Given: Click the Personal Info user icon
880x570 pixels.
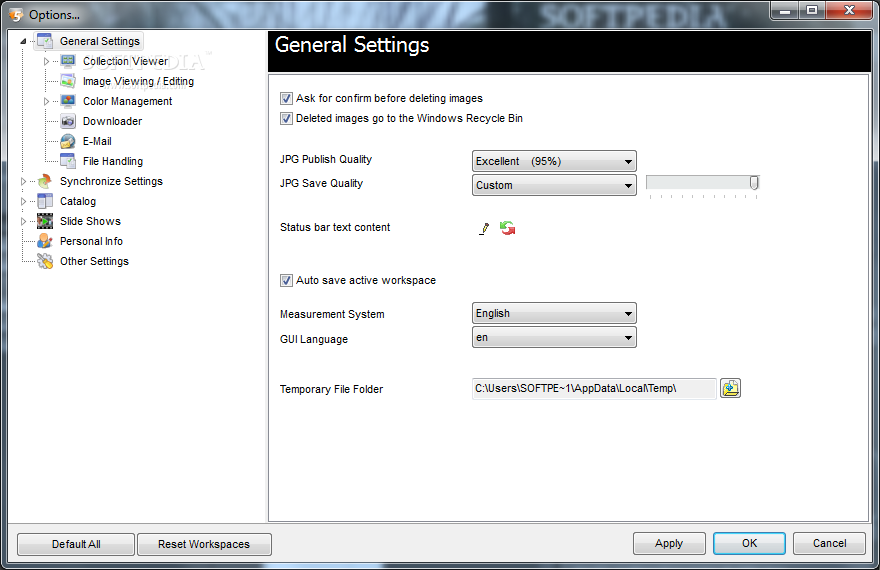Looking at the screenshot, I should pyautogui.click(x=45, y=241).
